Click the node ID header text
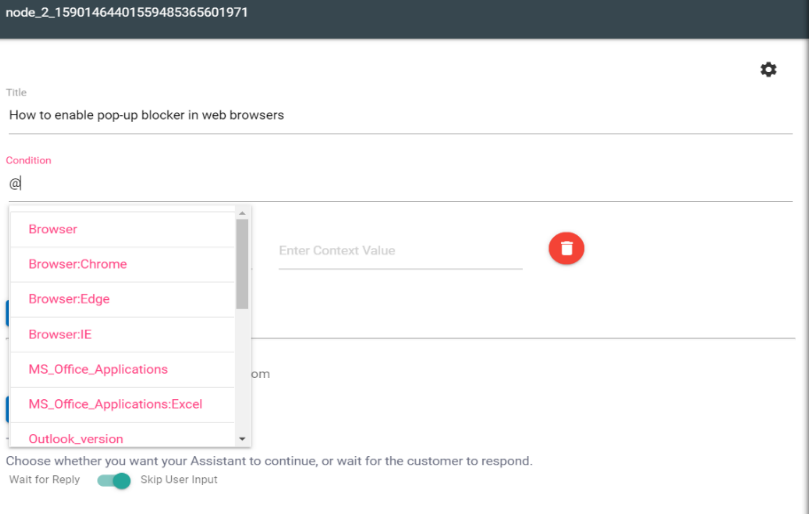The height and width of the screenshot is (514, 809). coord(127,13)
